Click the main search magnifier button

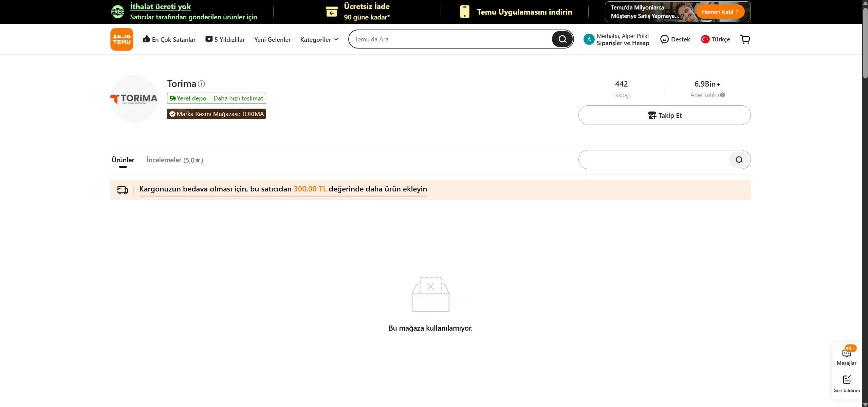click(x=562, y=39)
